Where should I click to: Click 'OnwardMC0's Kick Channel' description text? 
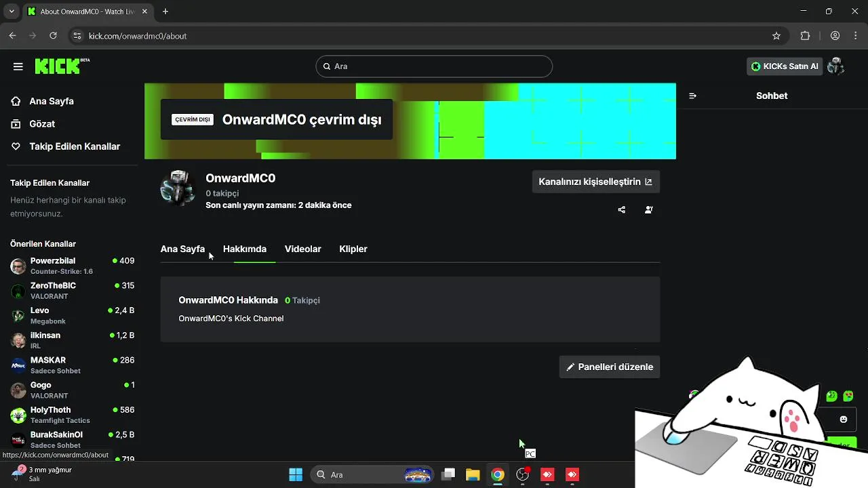click(x=231, y=319)
